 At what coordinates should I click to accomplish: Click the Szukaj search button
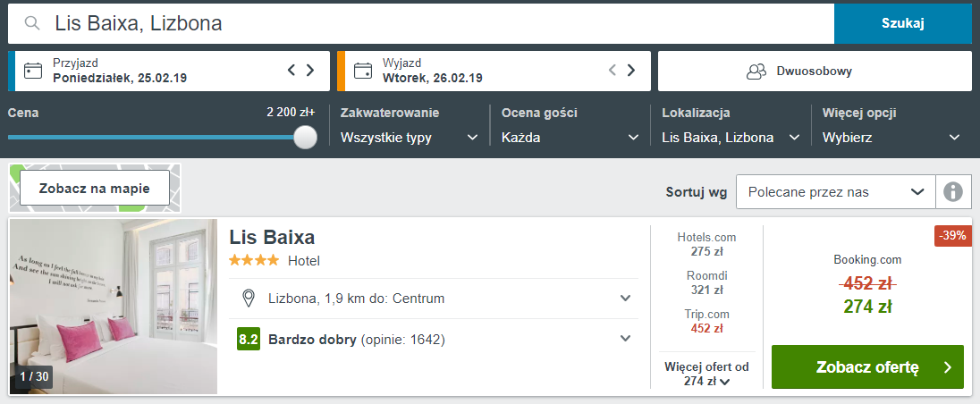[x=903, y=24]
